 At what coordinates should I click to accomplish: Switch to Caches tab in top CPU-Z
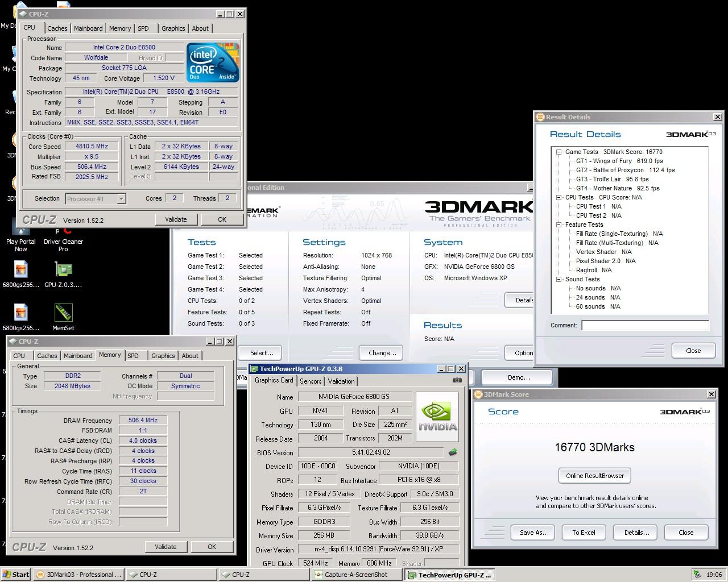point(57,28)
